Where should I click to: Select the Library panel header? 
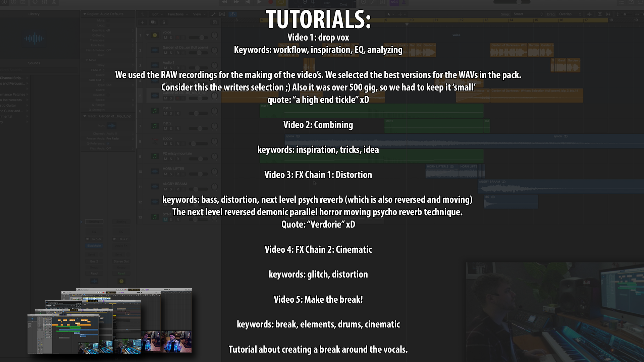tap(34, 14)
